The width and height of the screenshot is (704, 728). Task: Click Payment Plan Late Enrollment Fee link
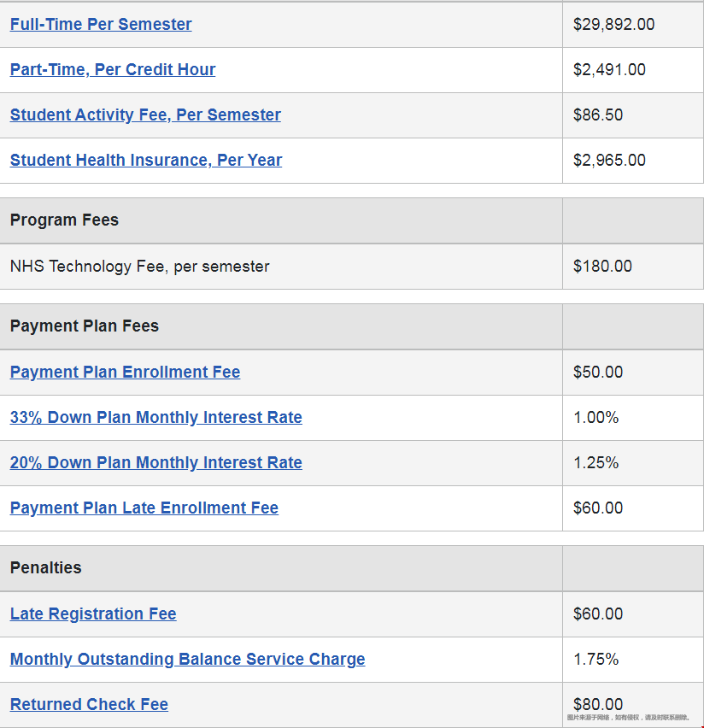144,508
